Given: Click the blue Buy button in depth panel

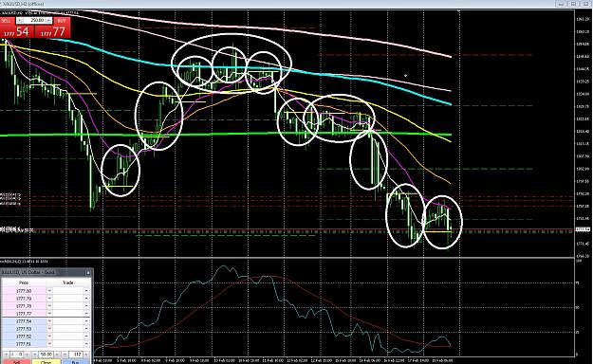Looking at the screenshot, I should (76, 362).
